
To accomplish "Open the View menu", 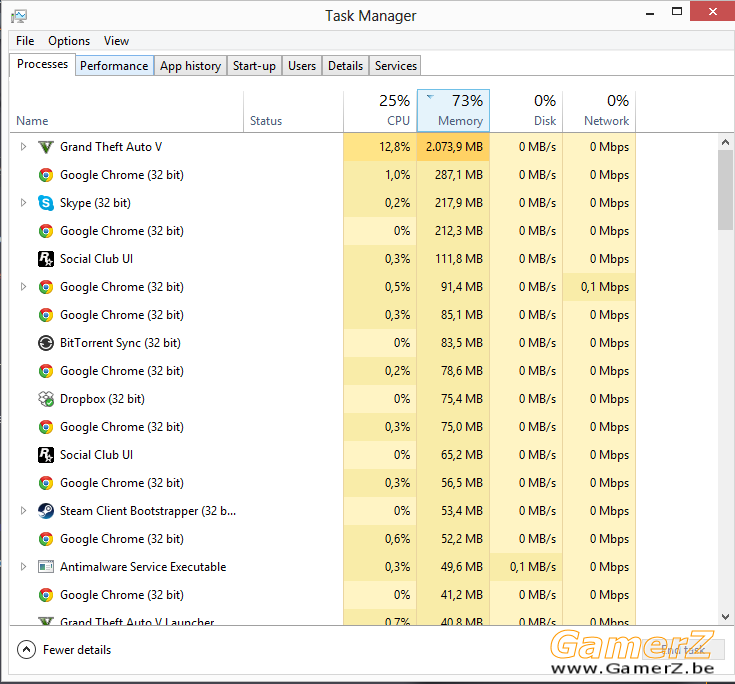I will [x=116, y=41].
